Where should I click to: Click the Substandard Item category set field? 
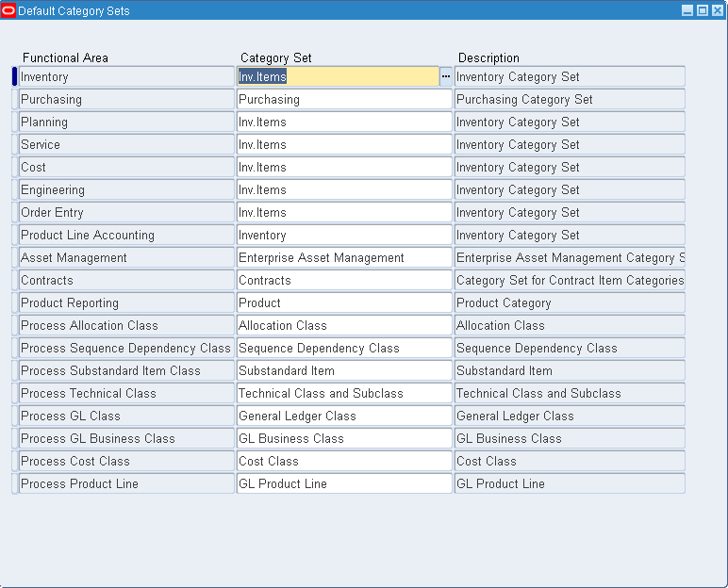coord(344,371)
